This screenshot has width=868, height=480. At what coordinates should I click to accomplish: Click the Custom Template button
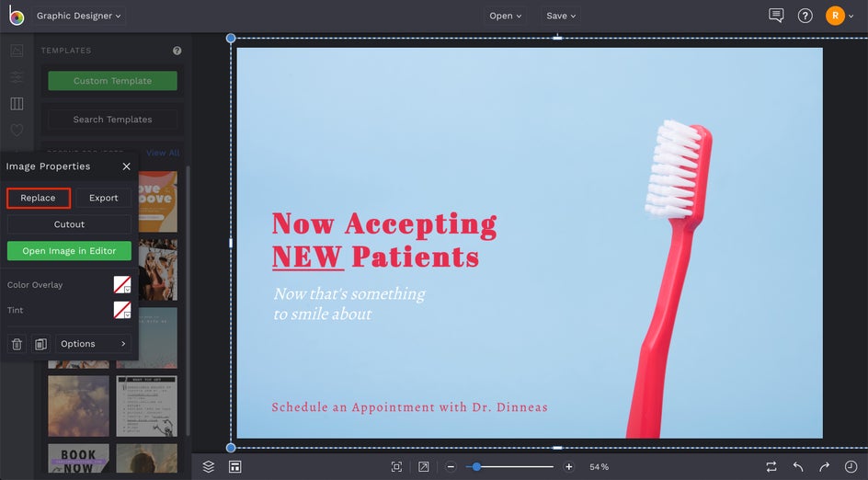click(x=112, y=81)
